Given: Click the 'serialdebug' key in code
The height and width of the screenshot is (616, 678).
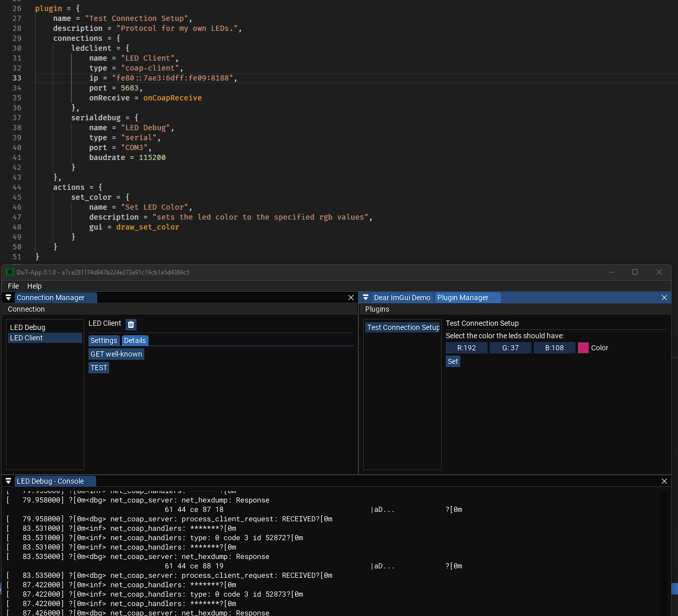Looking at the screenshot, I should (x=96, y=118).
